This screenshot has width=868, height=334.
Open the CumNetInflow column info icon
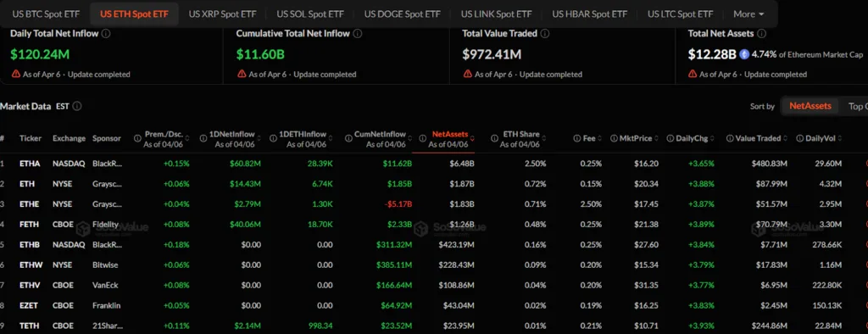coord(348,138)
